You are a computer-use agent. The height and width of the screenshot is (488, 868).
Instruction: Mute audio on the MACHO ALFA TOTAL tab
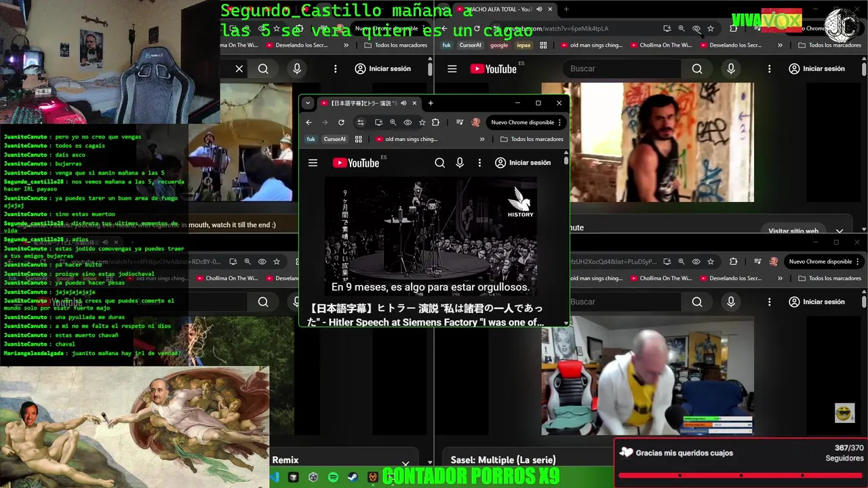click(539, 9)
